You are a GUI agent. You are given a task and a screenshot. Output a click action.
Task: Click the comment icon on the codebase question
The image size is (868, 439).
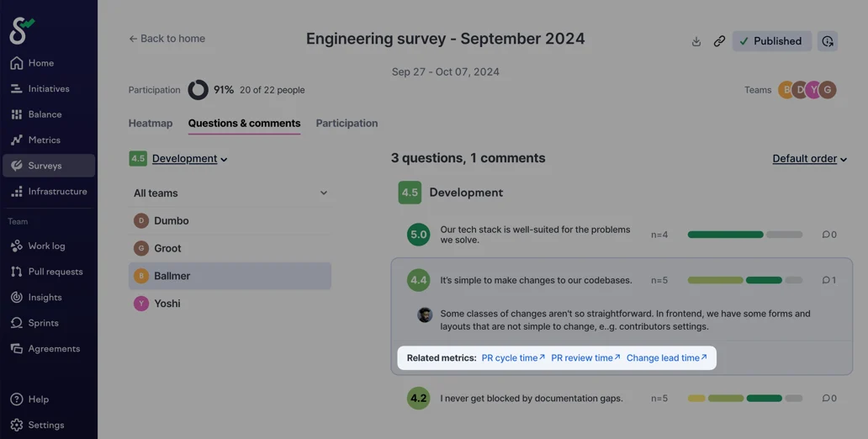point(829,280)
